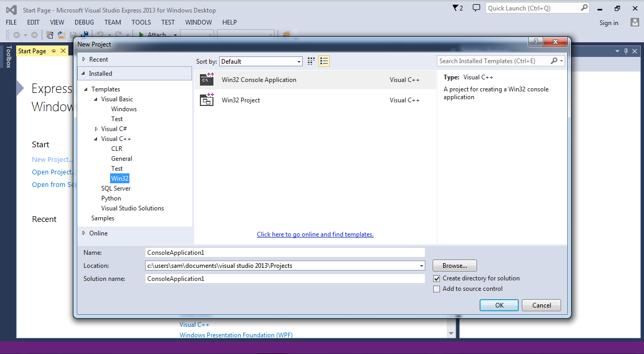This screenshot has width=644, height=354.
Task: Click the green Start debugging arrow
Action: (x=141, y=35)
